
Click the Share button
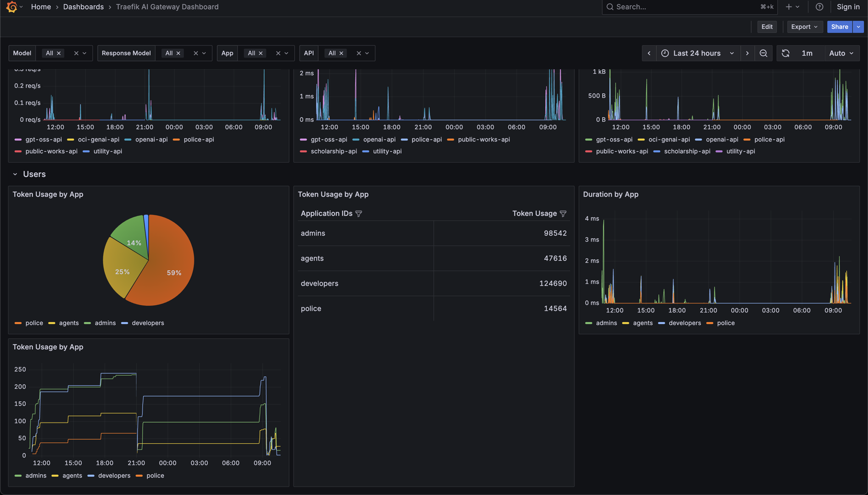tap(840, 27)
